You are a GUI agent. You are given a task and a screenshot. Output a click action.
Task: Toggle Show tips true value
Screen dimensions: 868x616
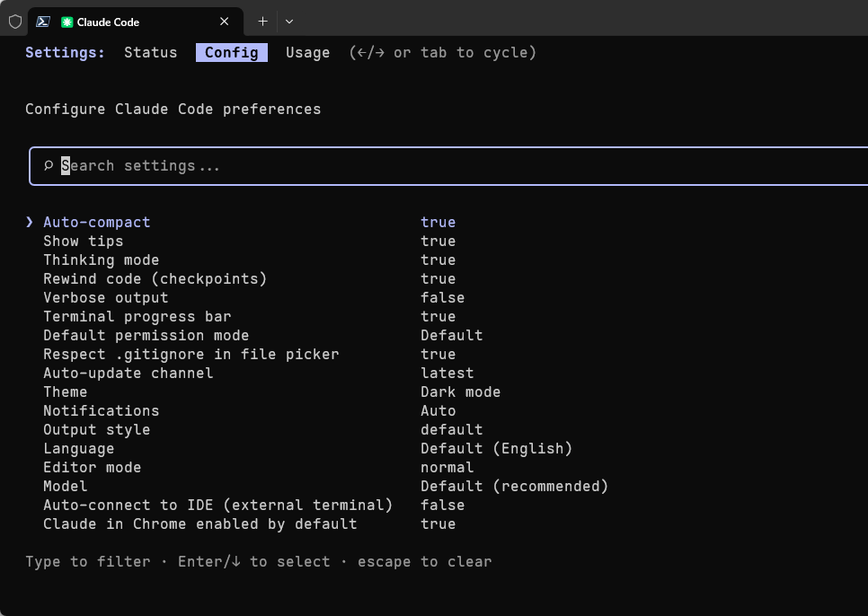click(x=438, y=241)
